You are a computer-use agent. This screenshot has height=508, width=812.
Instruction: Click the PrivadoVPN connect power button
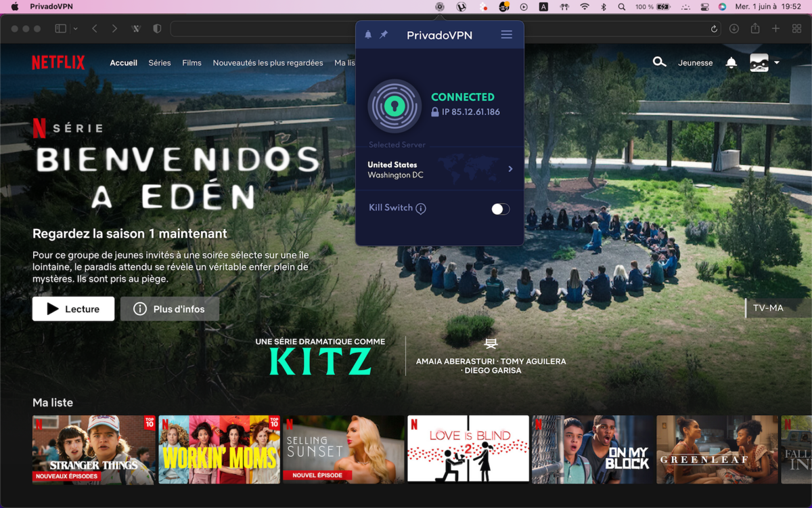point(394,106)
